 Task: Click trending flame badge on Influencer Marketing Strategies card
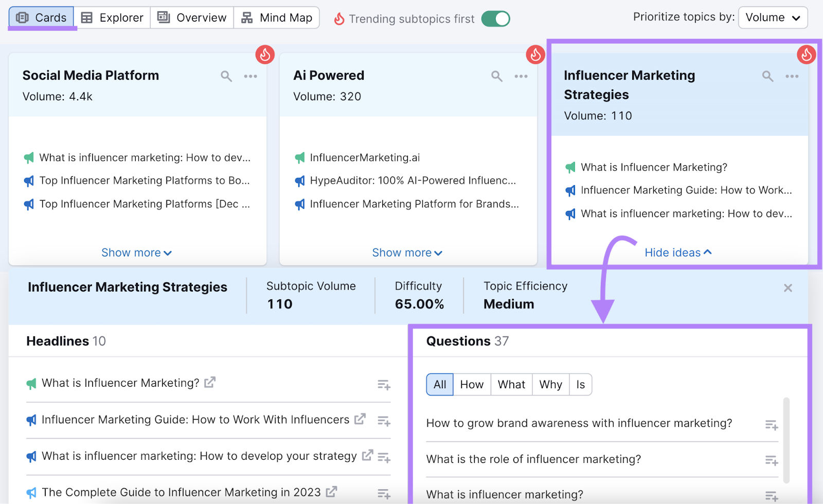pyautogui.click(x=806, y=54)
